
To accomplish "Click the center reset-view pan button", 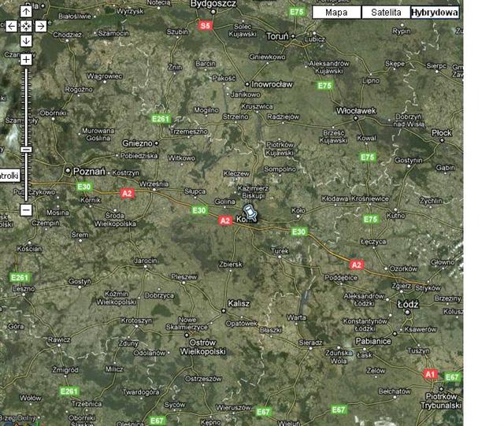I will [26, 26].
